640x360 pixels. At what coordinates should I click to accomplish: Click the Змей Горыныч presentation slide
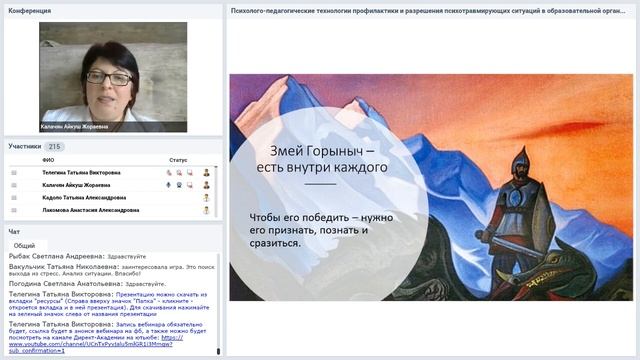(x=431, y=187)
